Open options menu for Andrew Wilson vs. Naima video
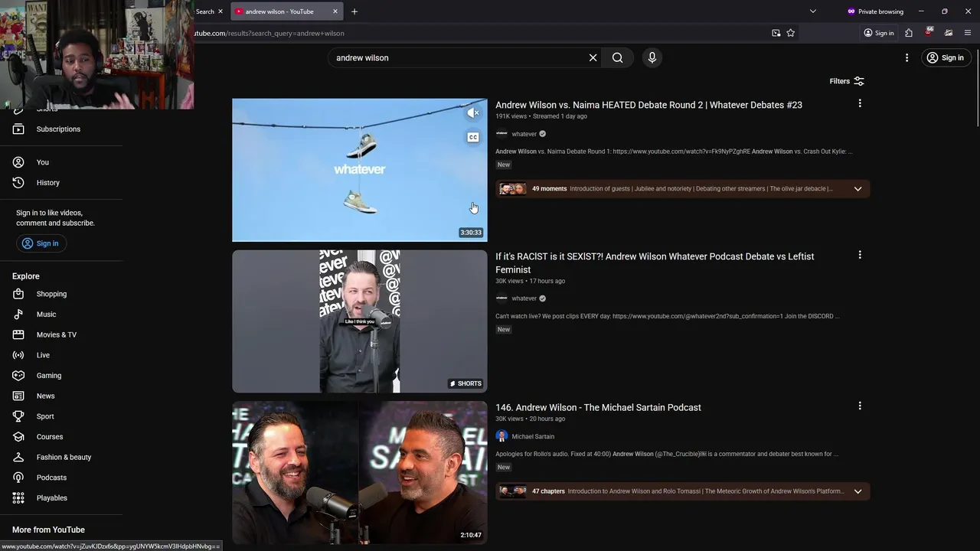 pos(860,103)
